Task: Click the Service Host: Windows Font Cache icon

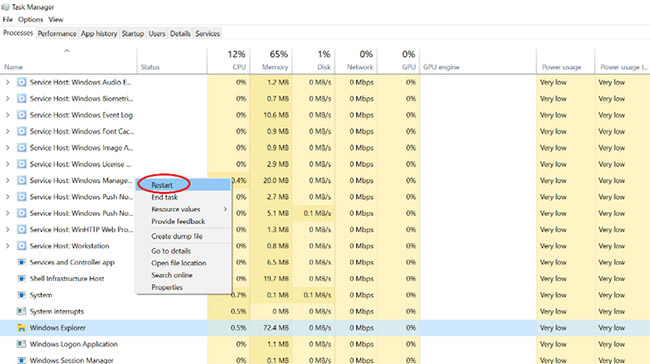Action: (21, 131)
